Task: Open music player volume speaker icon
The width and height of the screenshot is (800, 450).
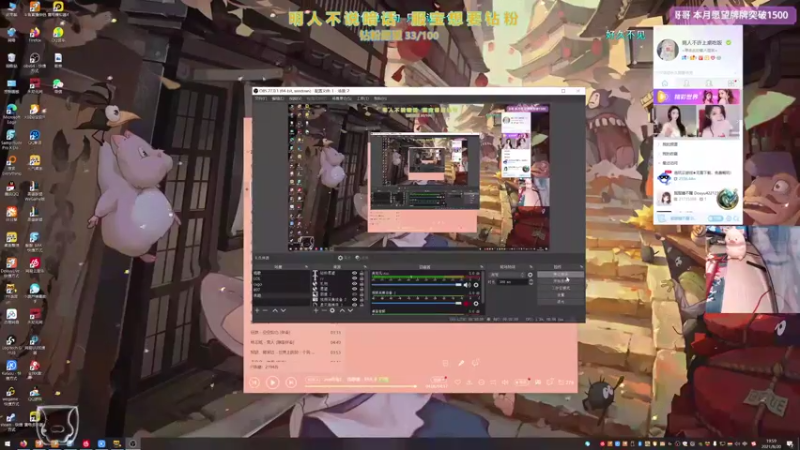Action: (505, 382)
